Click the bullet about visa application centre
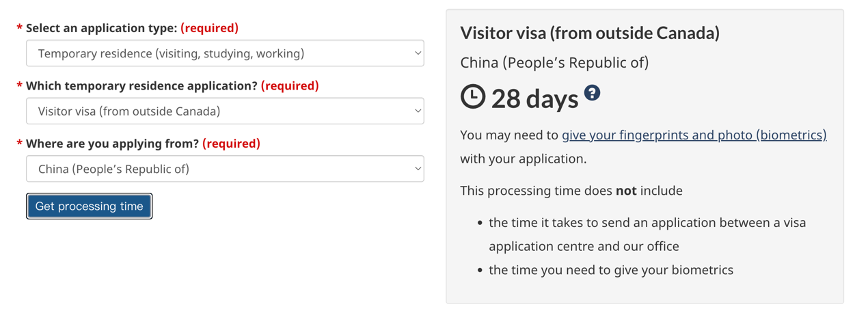Viewport: 868px width, 324px height. (647, 234)
